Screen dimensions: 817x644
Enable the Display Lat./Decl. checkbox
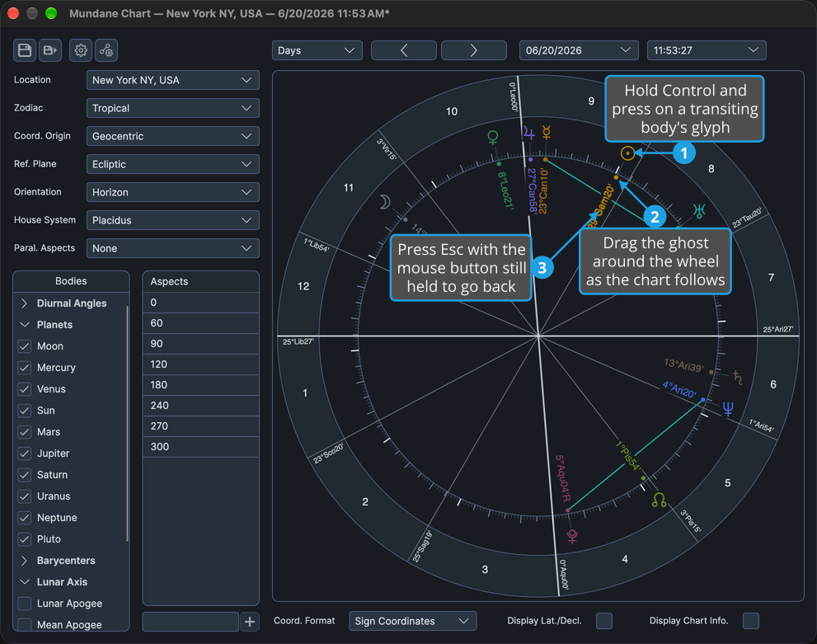click(604, 621)
